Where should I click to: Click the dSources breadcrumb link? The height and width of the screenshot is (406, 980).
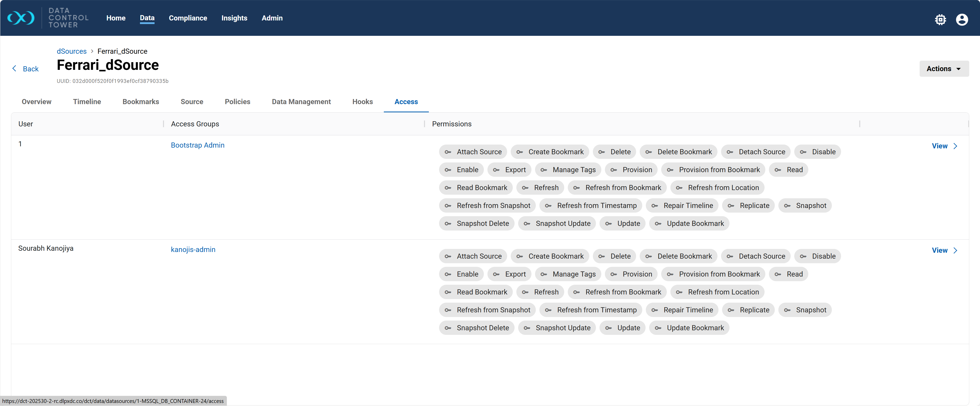[x=72, y=51]
